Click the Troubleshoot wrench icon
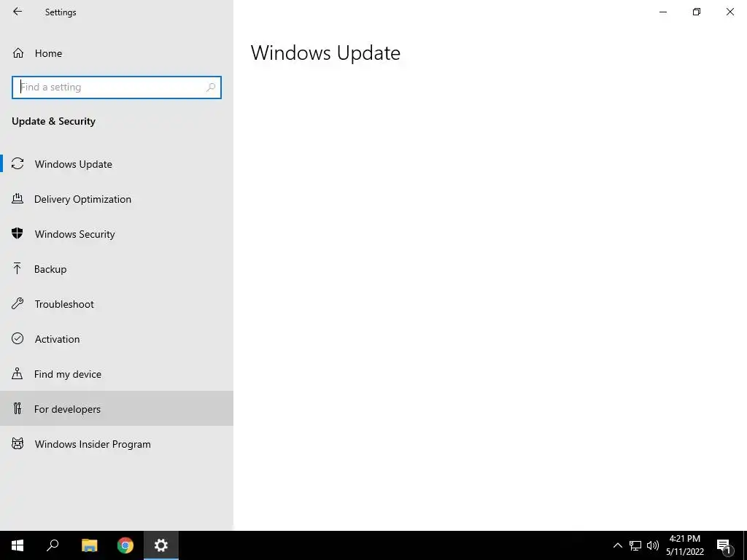Viewport: 747px width, 560px height. (18, 304)
